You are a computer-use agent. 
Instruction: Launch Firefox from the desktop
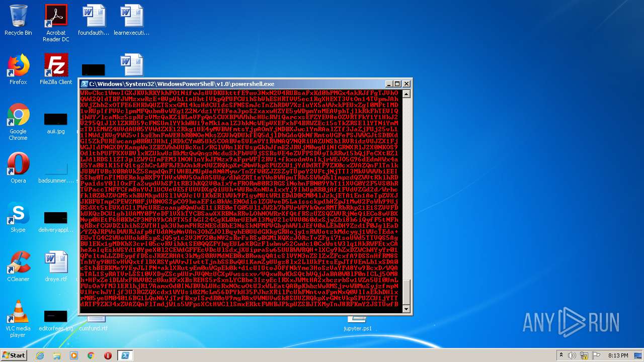(18, 69)
